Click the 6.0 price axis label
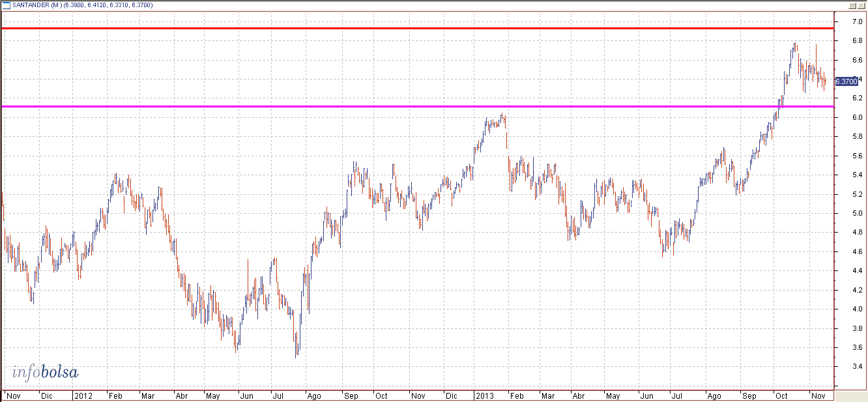 (858, 117)
